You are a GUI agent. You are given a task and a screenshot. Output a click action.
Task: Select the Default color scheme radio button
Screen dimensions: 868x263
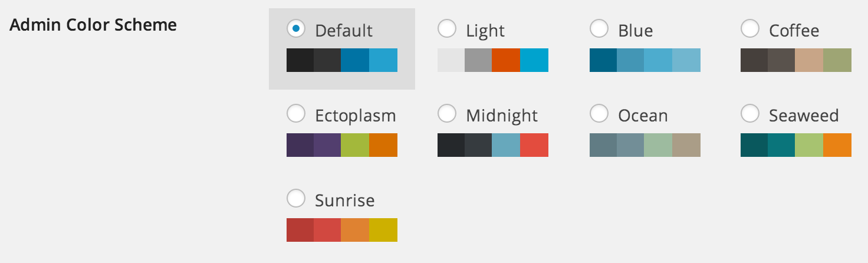tap(295, 28)
